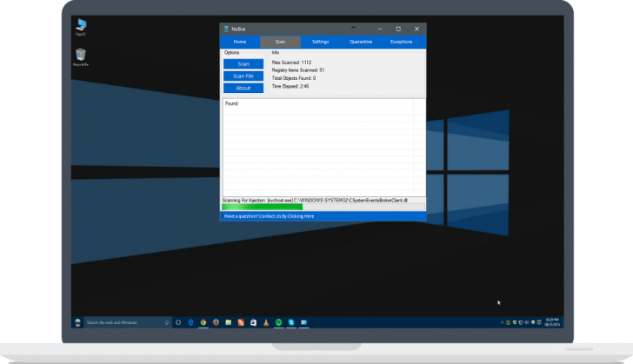Click the microphone icon in the search box
This screenshot has height=364, width=633.
[x=167, y=322]
